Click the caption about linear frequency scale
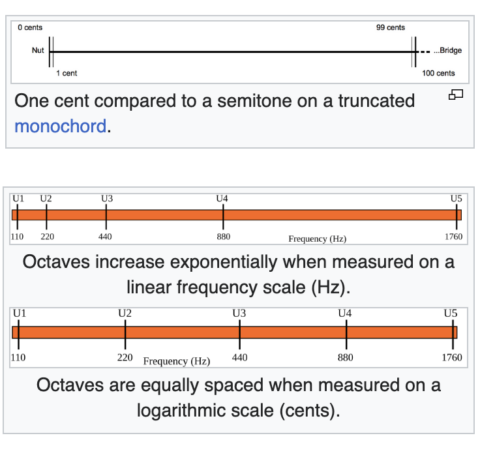The image size is (480, 455). 238,274
